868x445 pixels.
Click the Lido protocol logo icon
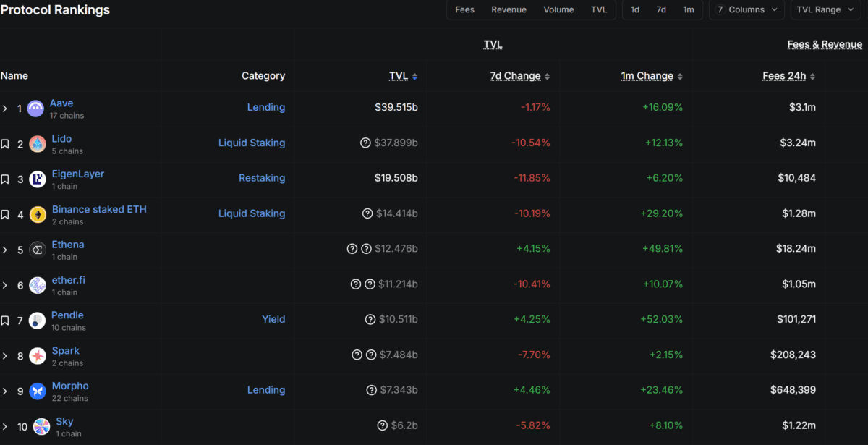coord(37,144)
